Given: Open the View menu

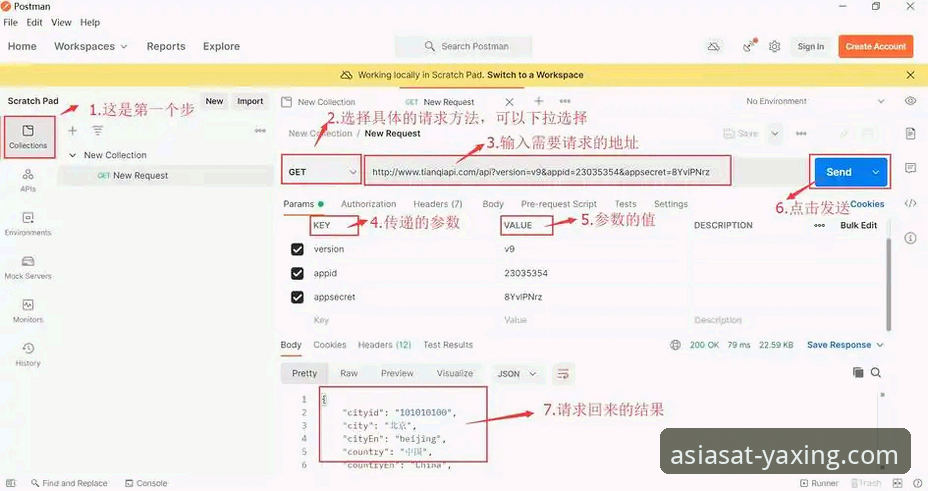Looking at the screenshot, I should pyautogui.click(x=61, y=22).
